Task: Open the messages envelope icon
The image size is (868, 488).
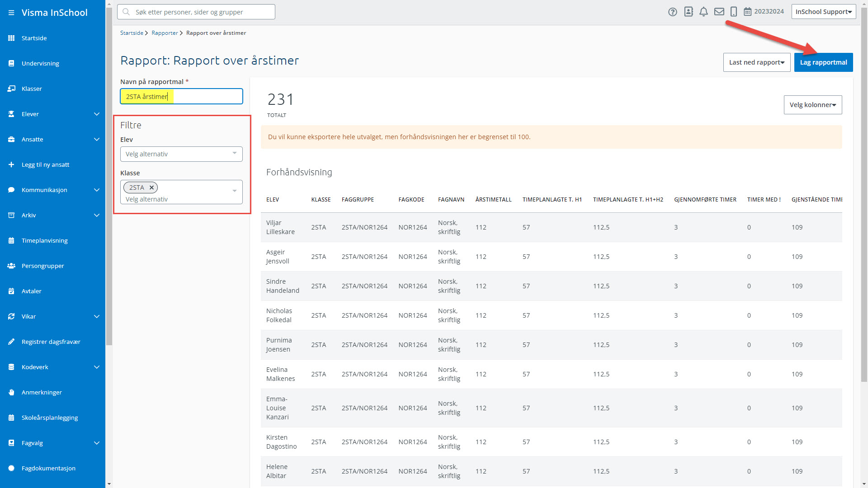Action: coord(719,12)
